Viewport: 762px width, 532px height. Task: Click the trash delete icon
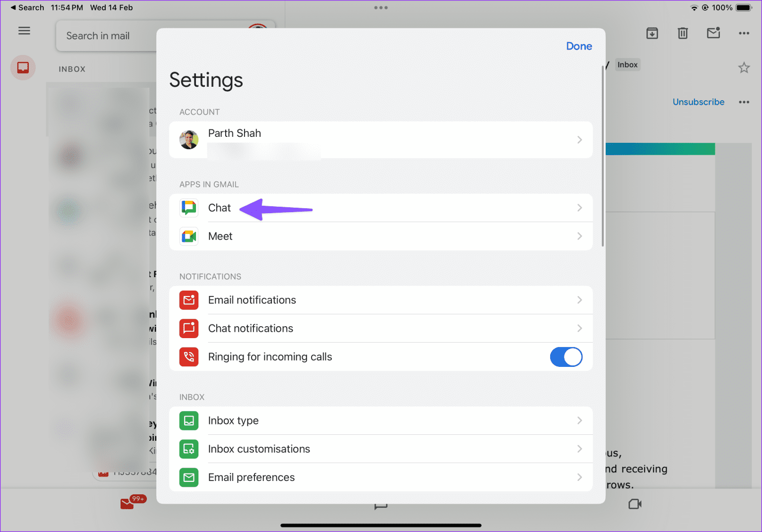pos(683,33)
